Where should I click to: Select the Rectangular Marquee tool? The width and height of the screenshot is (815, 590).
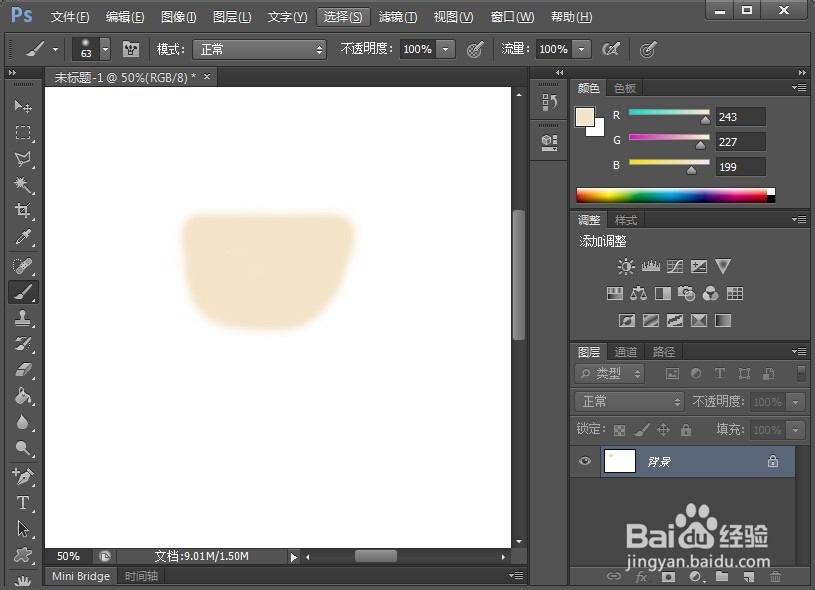(x=22, y=132)
